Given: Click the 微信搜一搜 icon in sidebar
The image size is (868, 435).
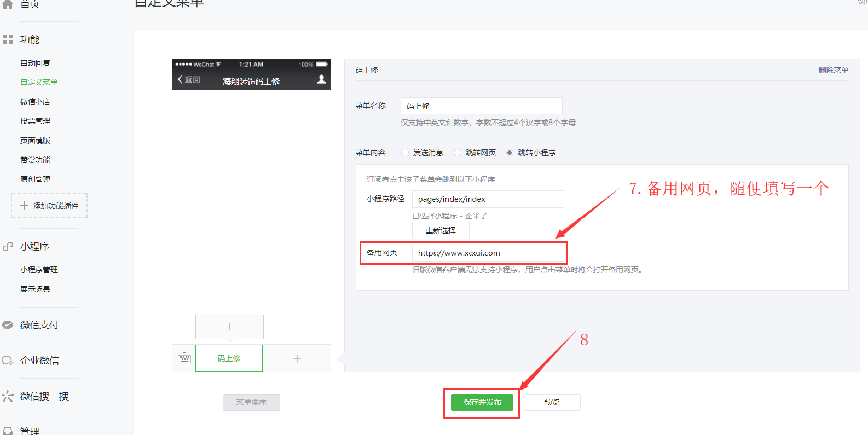Looking at the screenshot, I should click(8, 396).
